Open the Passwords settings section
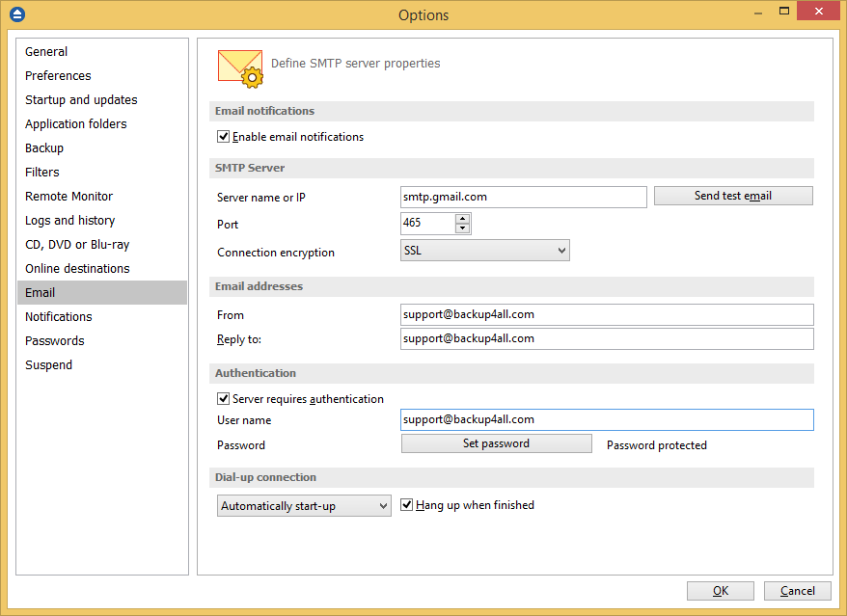847x616 pixels. (x=54, y=340)
